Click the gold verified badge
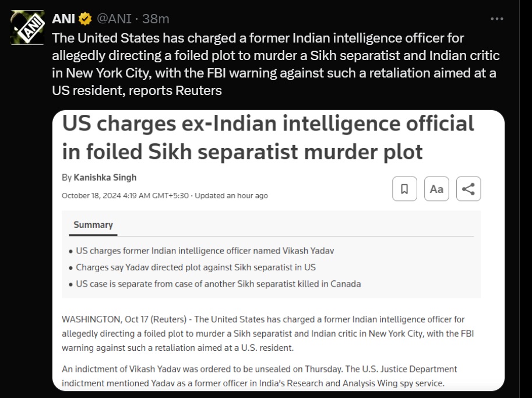 coord(85,19)
